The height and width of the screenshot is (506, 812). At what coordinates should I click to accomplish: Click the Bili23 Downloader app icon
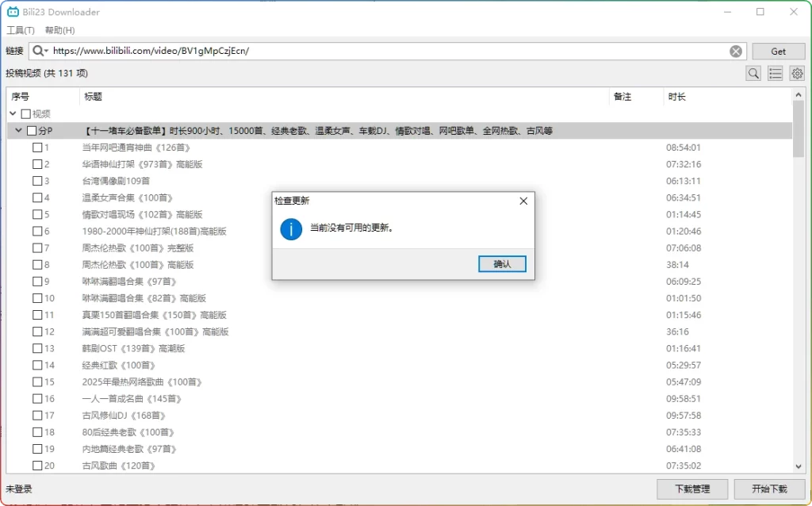pyautogui.click(x=13, y=12)
